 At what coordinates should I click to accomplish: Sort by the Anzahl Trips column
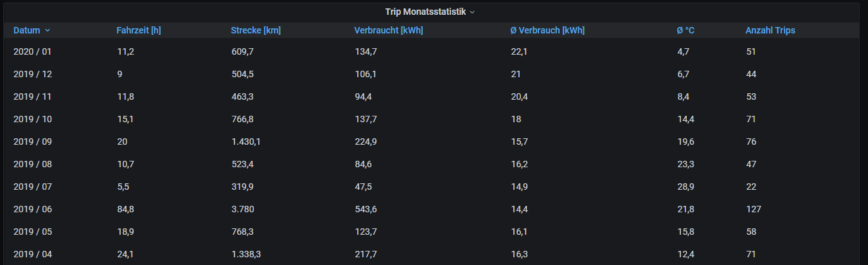tap(770, 30)
